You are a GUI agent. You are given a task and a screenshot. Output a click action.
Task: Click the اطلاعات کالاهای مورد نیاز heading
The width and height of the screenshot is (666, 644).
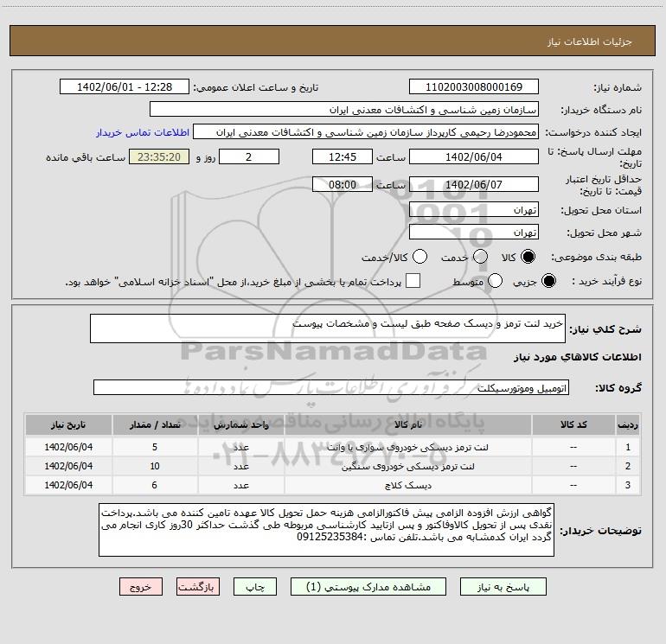(577, 357)
